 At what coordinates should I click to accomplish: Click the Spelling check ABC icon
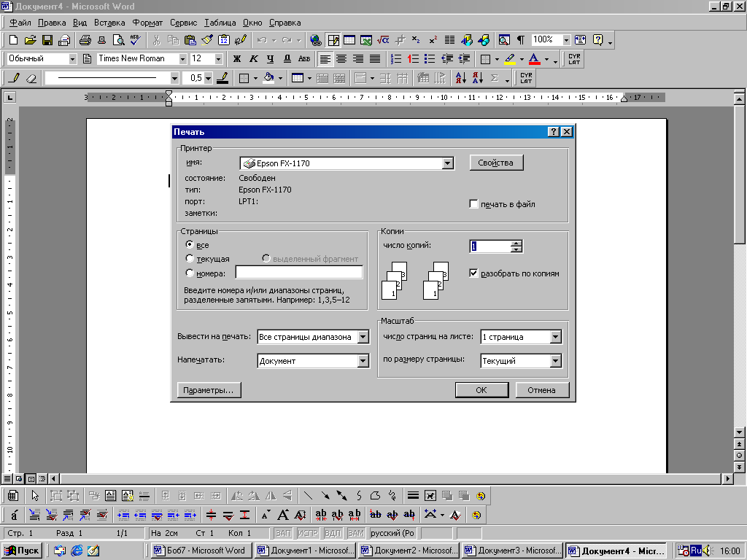[135, 40]
